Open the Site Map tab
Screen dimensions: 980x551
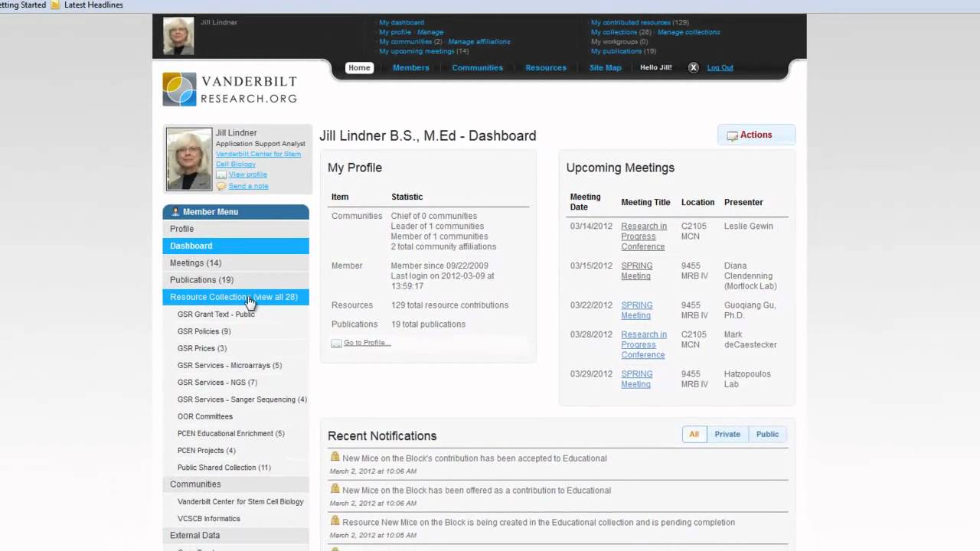(606, 67)
